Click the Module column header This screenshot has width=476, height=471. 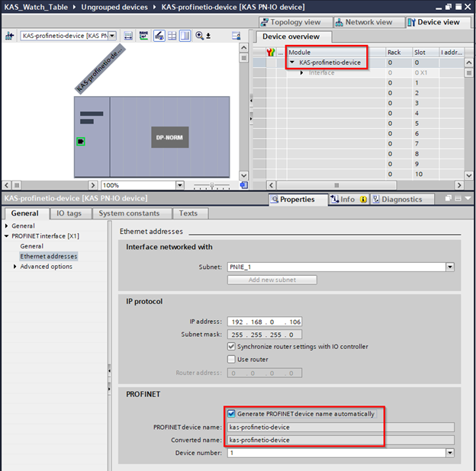pos(336,52)
